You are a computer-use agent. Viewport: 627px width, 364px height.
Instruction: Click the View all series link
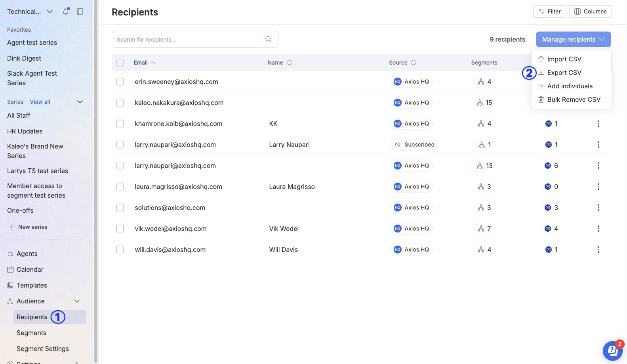point(40,102)
